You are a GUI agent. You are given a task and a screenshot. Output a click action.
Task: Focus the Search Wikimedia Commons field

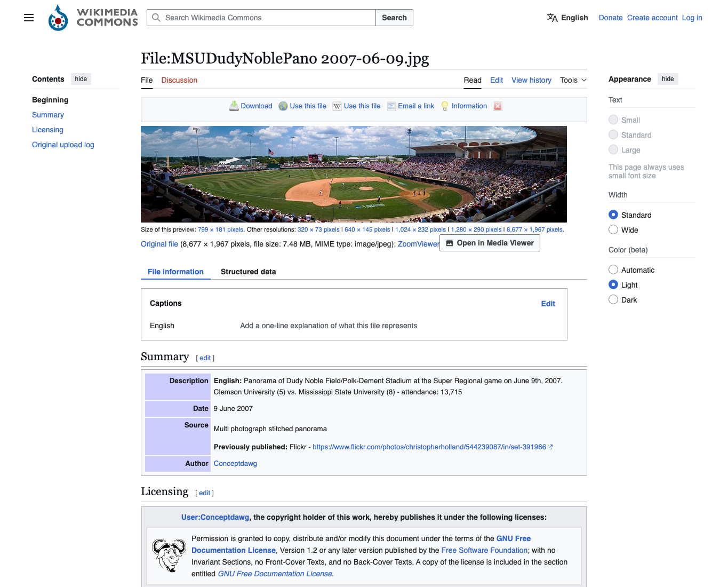[261, 18]
